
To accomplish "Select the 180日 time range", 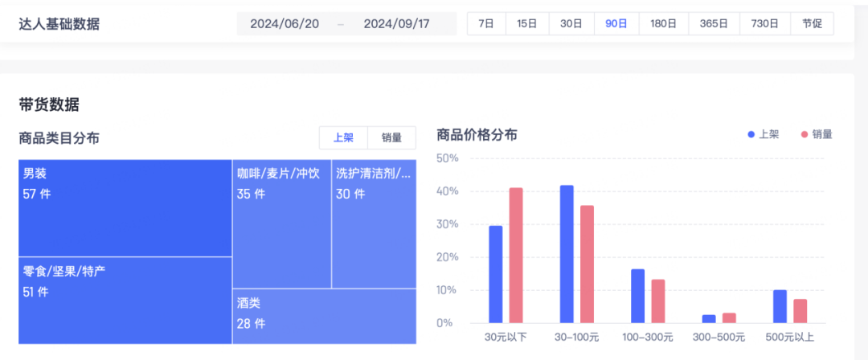I will [663, 24].
